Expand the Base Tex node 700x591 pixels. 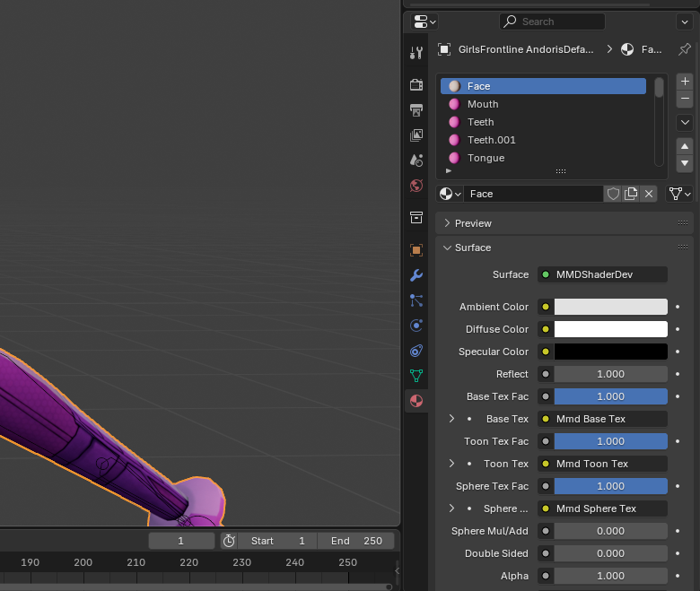coord(451,419)
